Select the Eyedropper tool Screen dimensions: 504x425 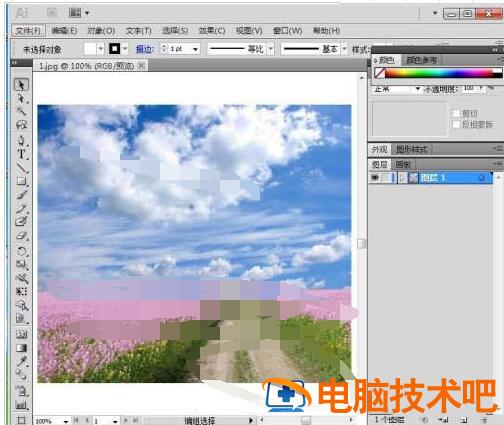click(21, 361)
